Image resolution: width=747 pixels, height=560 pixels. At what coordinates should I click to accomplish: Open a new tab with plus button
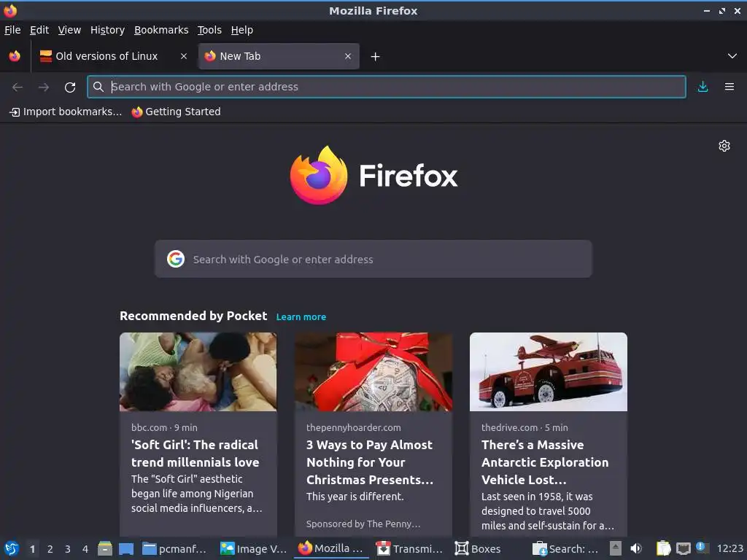376,57
